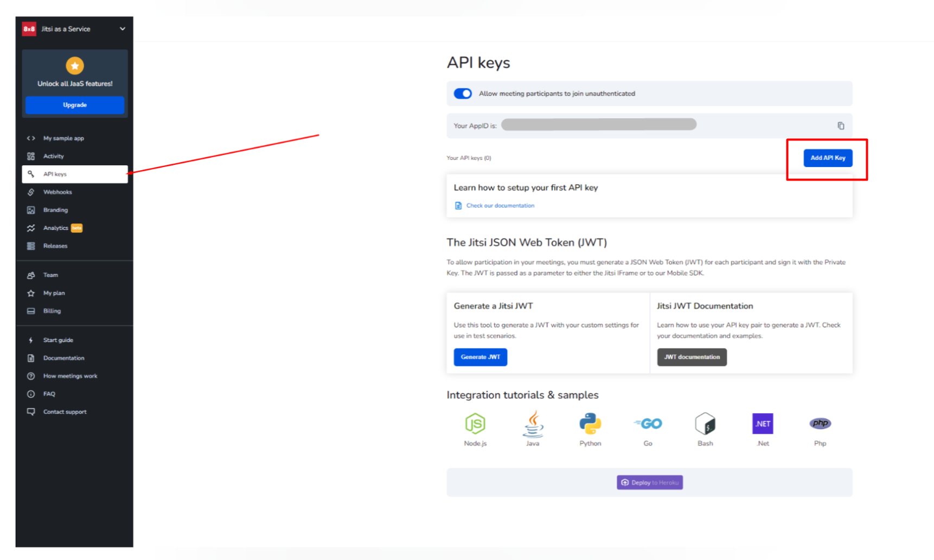Open the Python integration sample
Viewport: 934px width, 560px height.
[x=590, y=429]
